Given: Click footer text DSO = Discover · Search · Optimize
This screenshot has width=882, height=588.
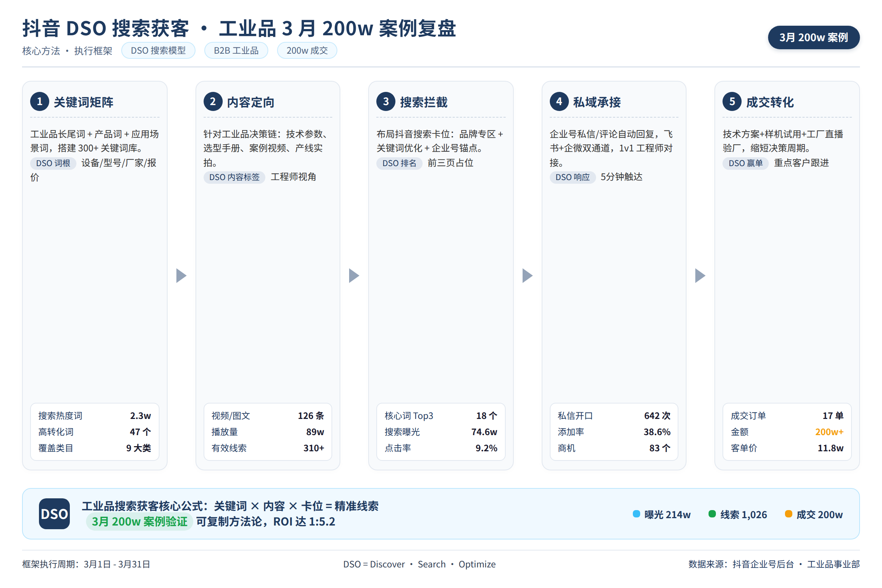Looking at the screenshot, I should tap(419, 564).
